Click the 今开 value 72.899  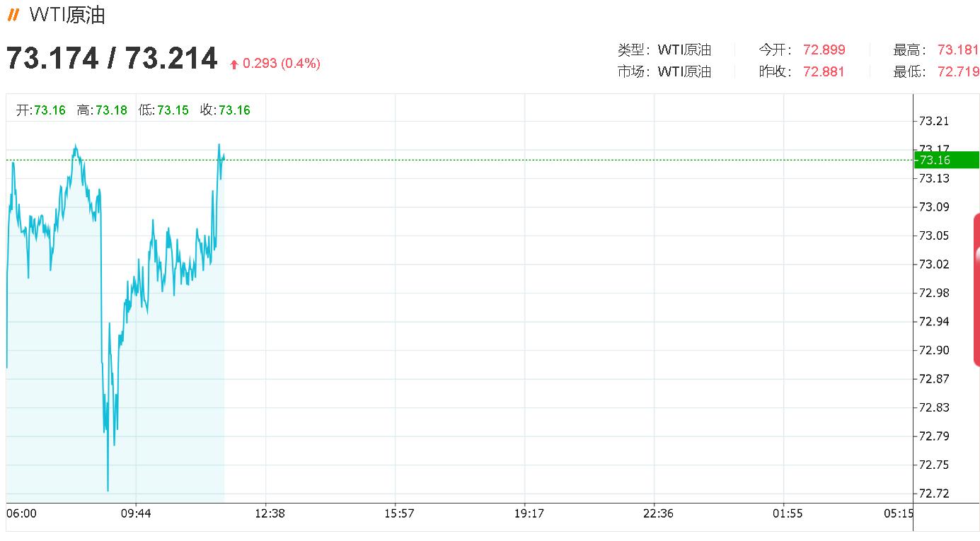[824, 50]
